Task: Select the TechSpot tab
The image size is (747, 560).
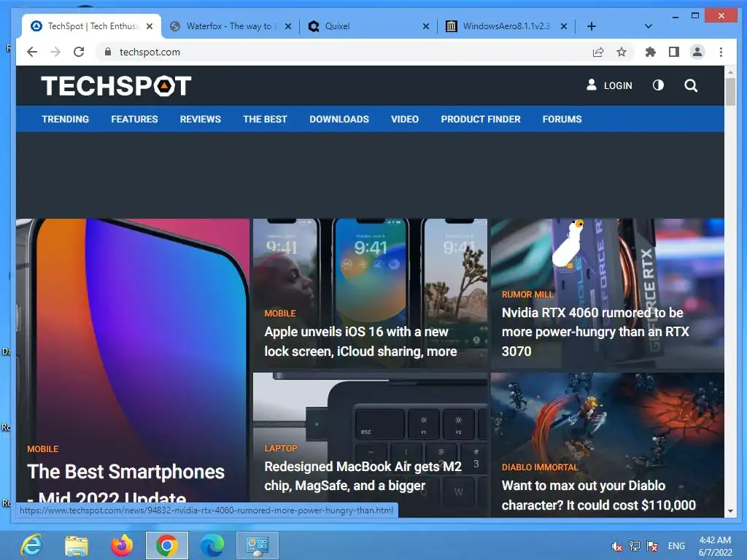Action: pos(91,26)
